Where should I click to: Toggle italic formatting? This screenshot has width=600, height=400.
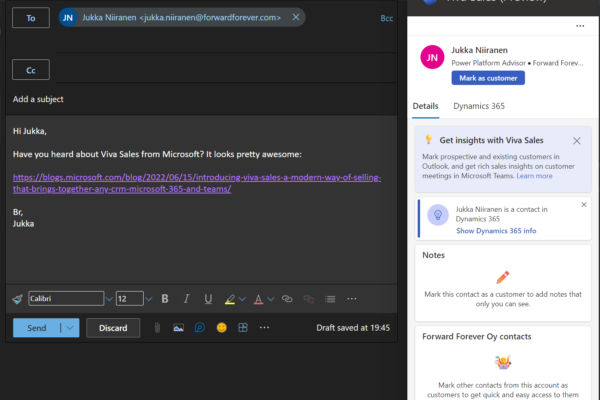tap(187, 299)
